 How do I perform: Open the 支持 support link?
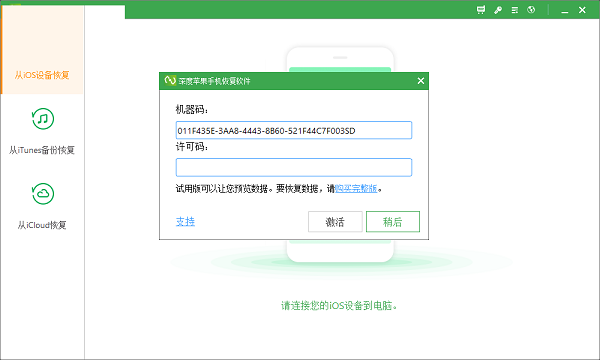[x=185, y=222]
